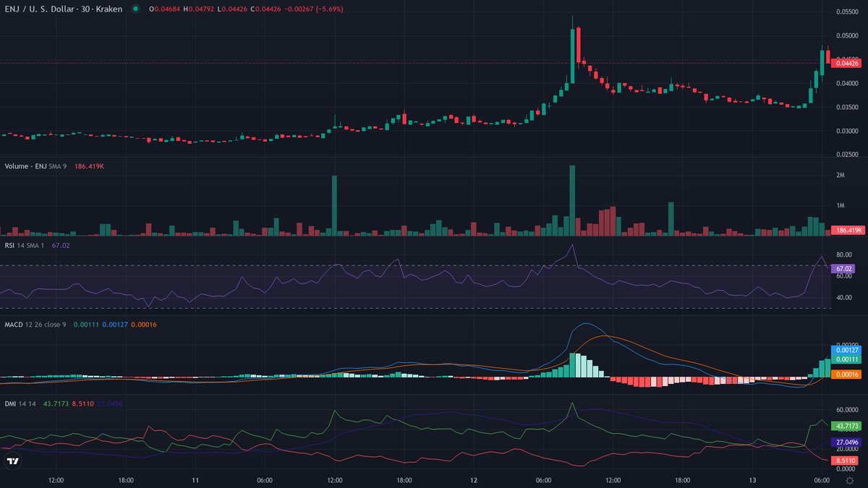Image resolution: width=868 pixels, height=488 pixels.
Task: Click the RSI 80.00 axis label
Action: (x=843, y=255)
